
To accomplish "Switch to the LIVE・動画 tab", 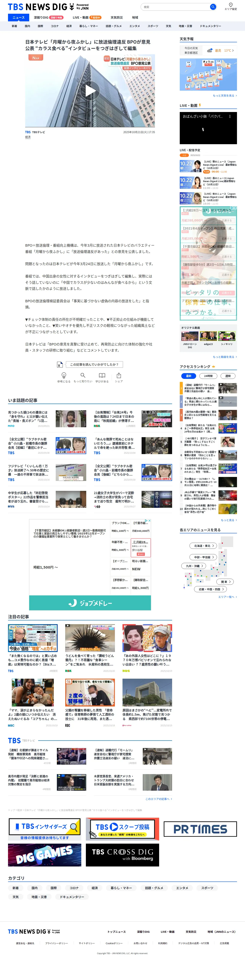I will pyautogui.click(x=87, y=18).
